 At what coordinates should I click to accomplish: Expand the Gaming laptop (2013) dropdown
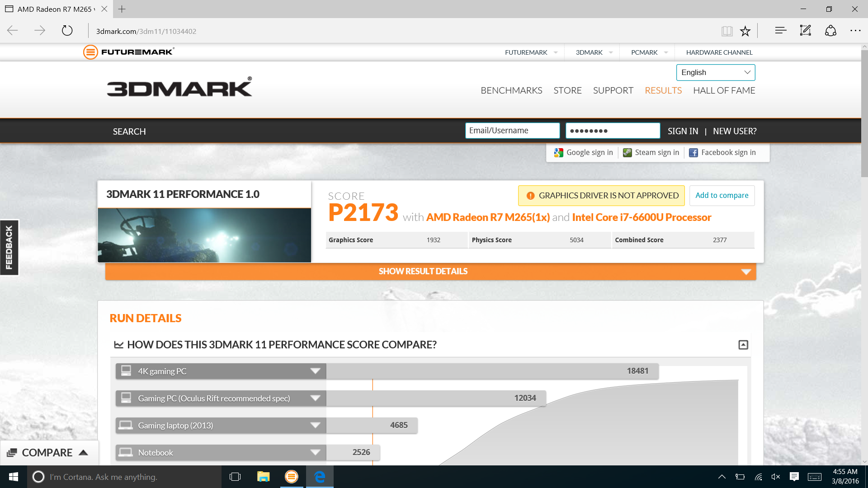coord(315,425)
